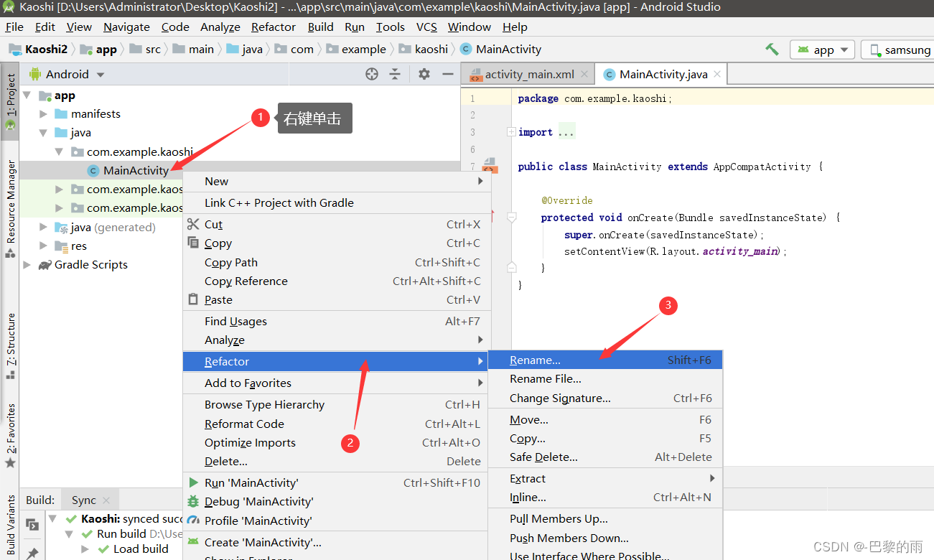
Task: Open the File menu
Action: pos(14,27)
